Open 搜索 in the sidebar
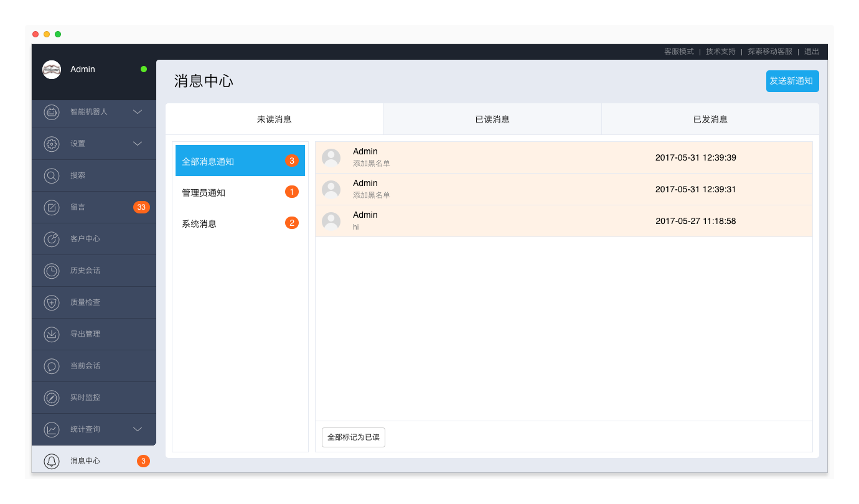Screen dimensions: 859x504 pyautogui.click(x=78, y=175)
